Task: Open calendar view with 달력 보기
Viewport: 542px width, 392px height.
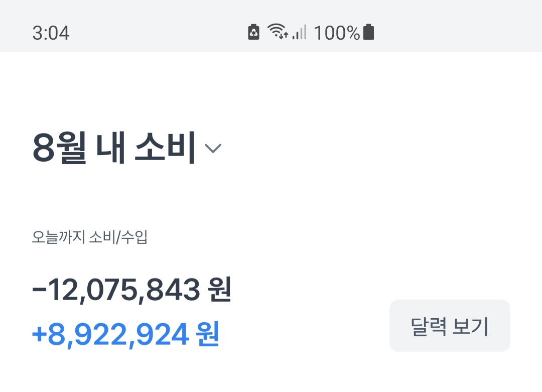Action: click(450, 326)
